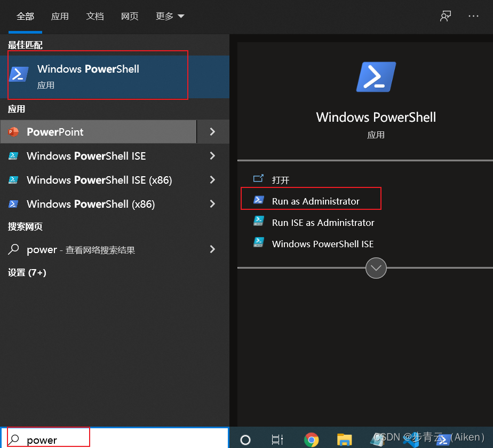Open File Explorer from the taskbar

pyautogui.click(x=344, y=439)
